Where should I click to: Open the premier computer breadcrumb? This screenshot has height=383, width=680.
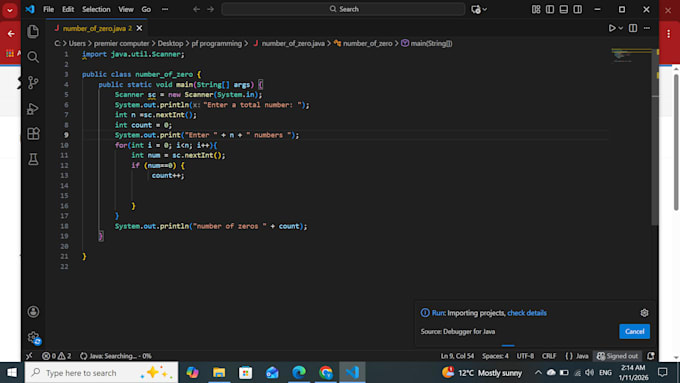coord(121,43)
